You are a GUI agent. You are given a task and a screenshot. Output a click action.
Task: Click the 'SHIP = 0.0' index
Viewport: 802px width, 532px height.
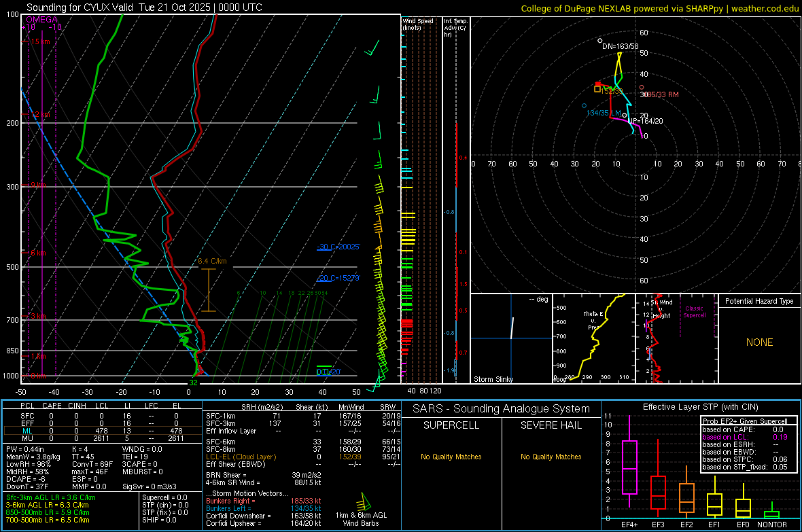point(159,520)
